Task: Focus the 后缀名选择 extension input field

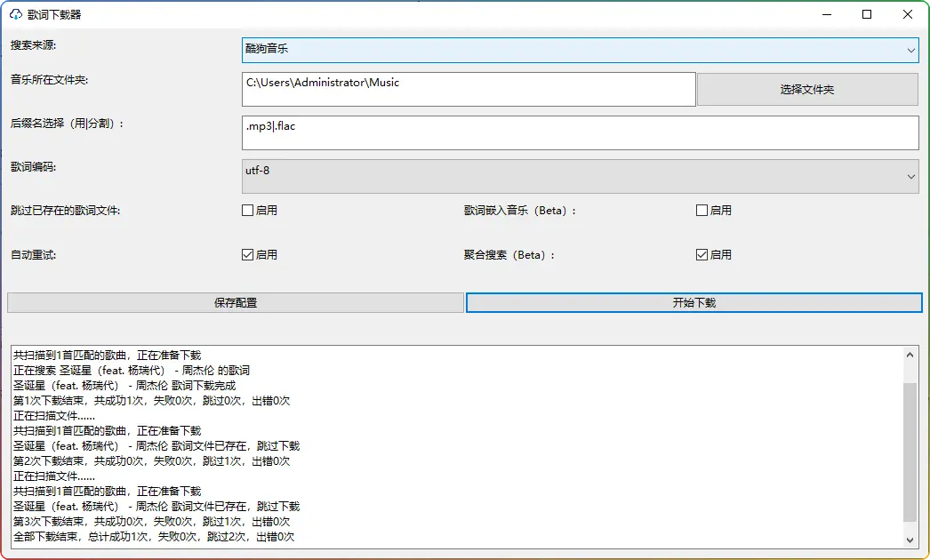Action: point(580,132)
